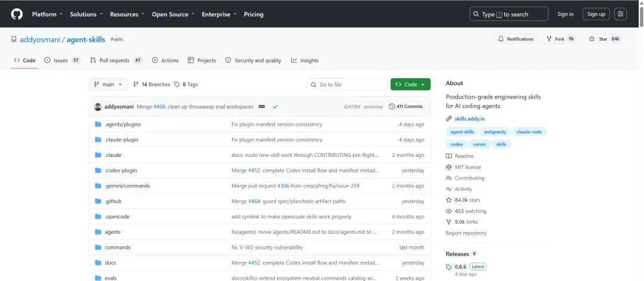Expand the Platform menu in header

pos(47,14)
